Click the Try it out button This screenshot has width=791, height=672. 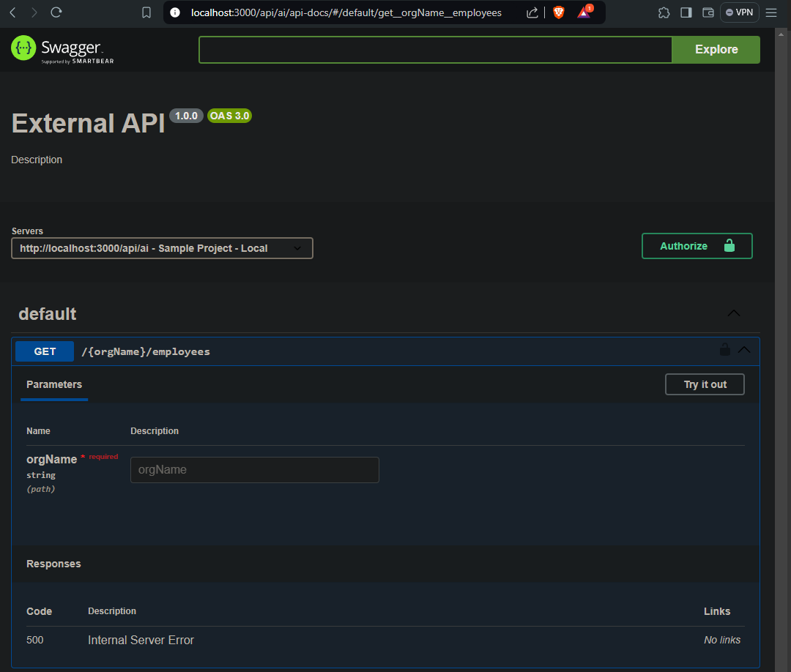coord(705,384)
